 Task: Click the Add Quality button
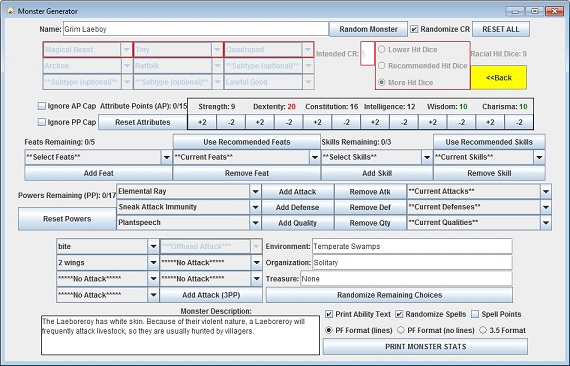click(x=297, y=223)
